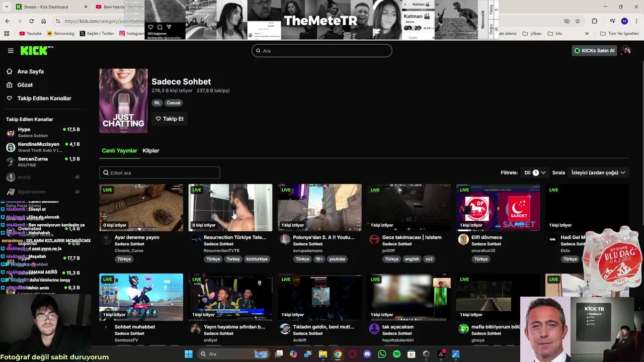The width and height of the screenshot is (644, 362).
Task: Open the tak açacaksın stream title
Action: [x=397, y=327]
